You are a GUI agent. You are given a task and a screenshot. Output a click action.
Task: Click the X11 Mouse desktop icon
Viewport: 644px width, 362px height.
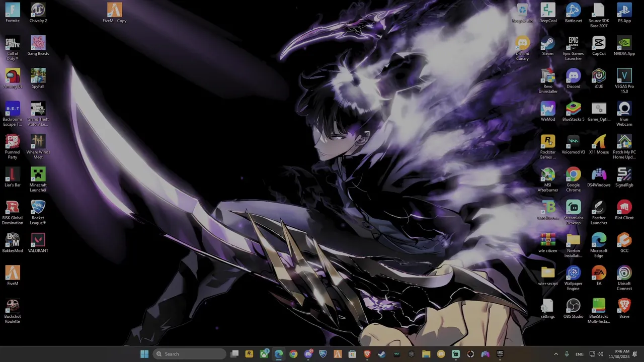coord(599,144)
